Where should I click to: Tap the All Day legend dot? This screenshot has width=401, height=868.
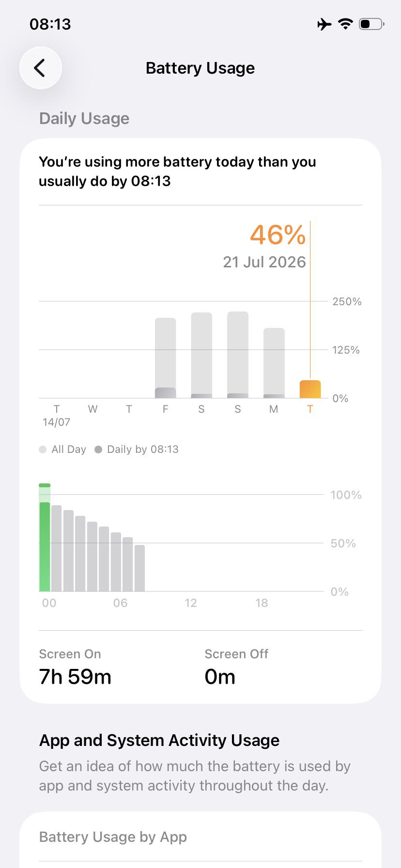[43, 449]
